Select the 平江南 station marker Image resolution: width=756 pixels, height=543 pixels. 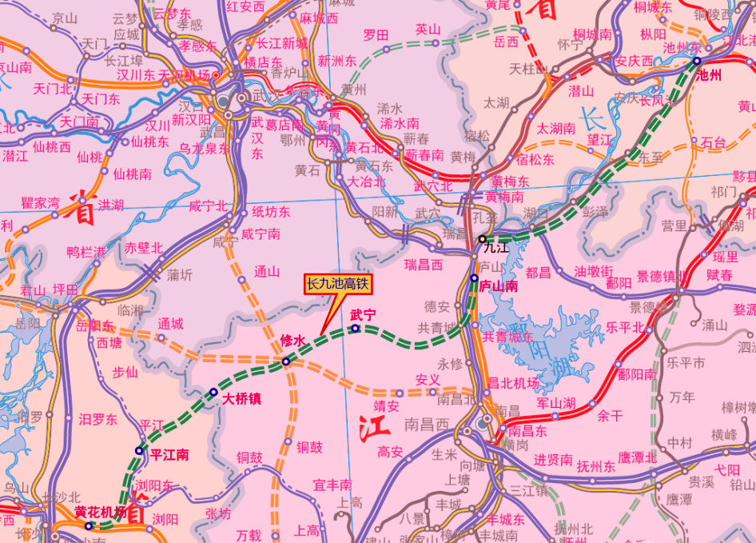tap(138, 450)
